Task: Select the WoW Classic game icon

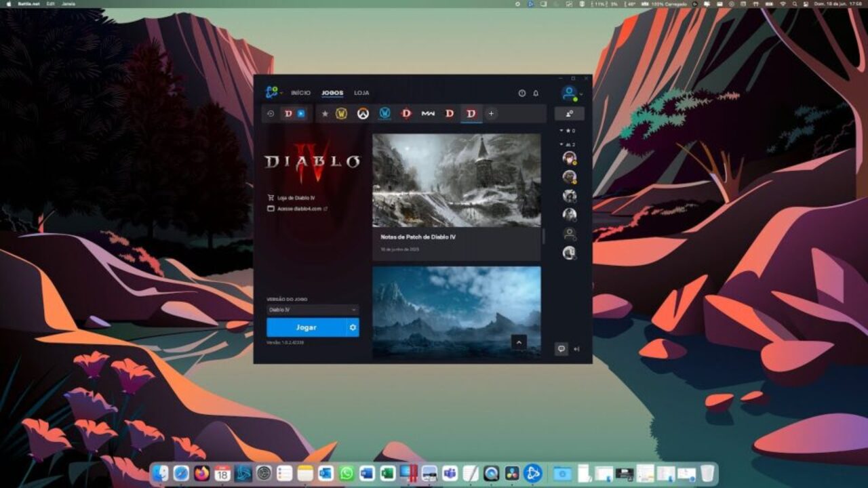Action: (x=384, y=113)
